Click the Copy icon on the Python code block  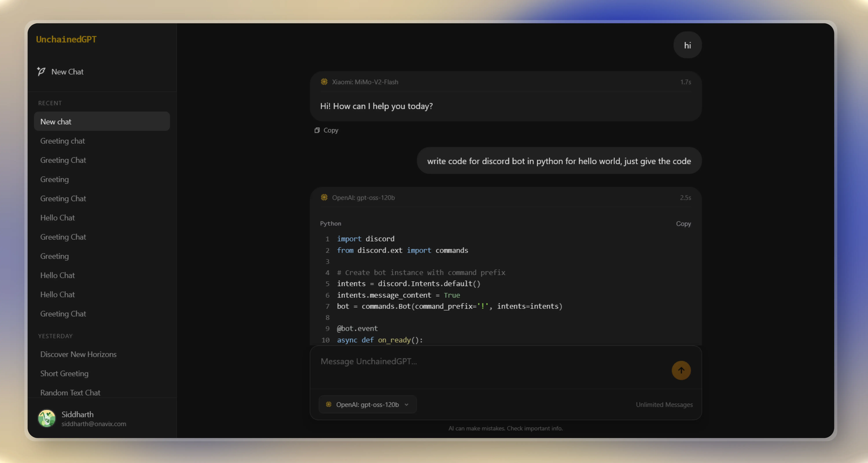tap(683, 224)
